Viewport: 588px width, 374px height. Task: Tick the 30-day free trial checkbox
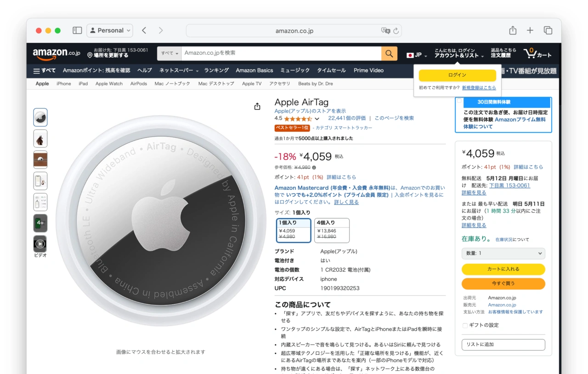point(459,102)
